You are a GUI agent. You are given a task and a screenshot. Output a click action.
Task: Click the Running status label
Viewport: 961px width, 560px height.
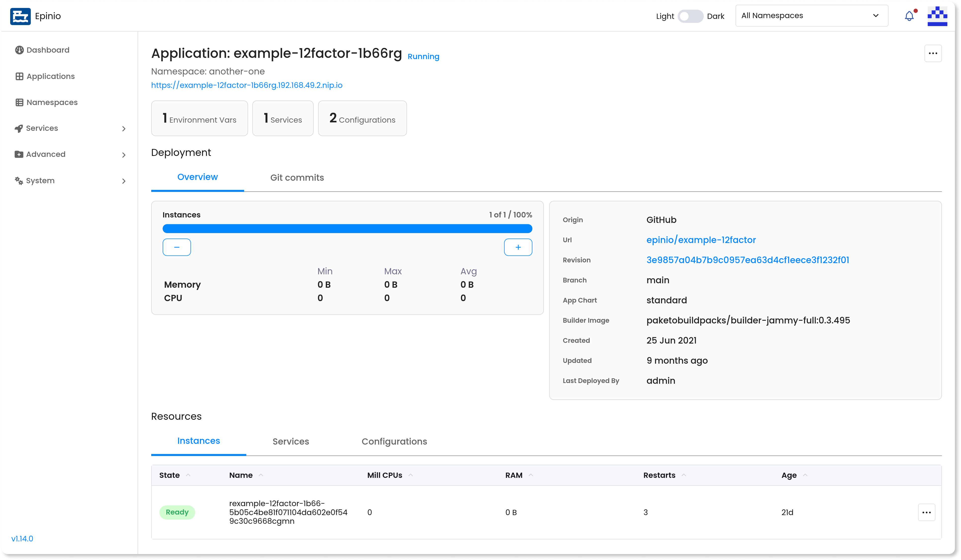pos(423,56)
